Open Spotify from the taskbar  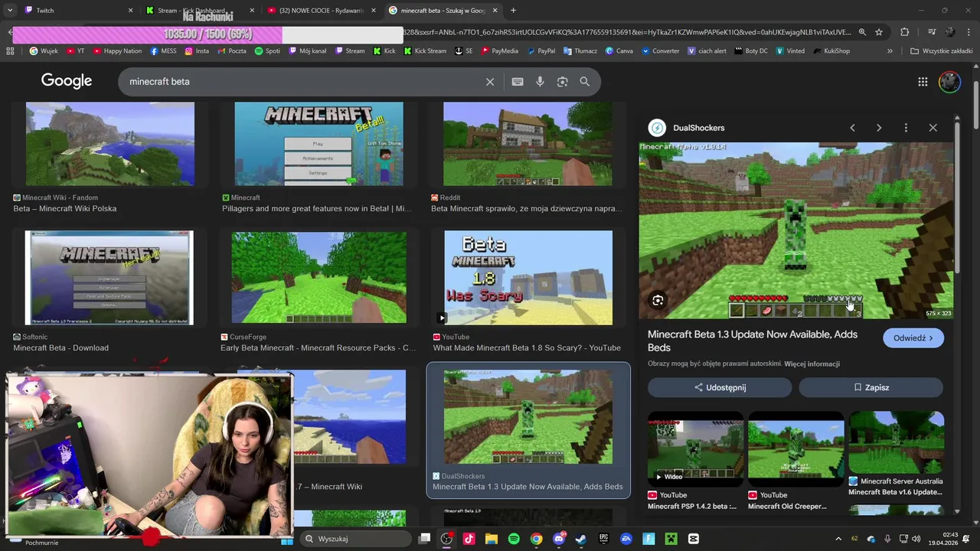click(514, 540)
